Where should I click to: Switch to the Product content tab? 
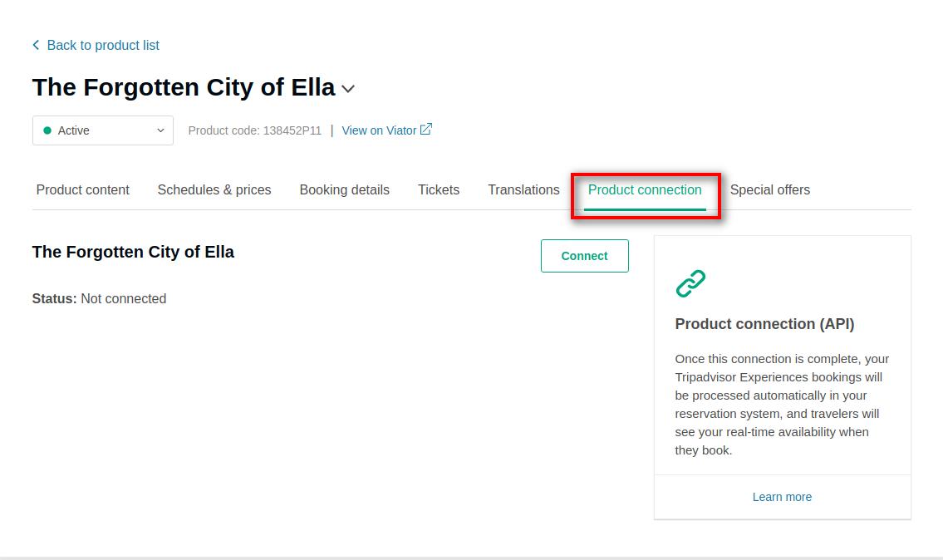(x=83, y=190)
